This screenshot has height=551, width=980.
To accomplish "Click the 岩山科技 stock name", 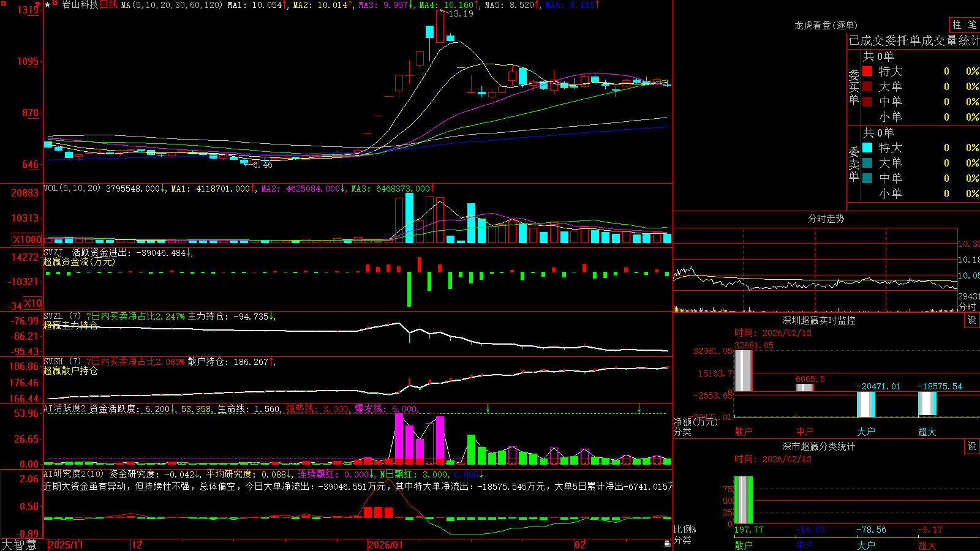I will coord(80,5).
